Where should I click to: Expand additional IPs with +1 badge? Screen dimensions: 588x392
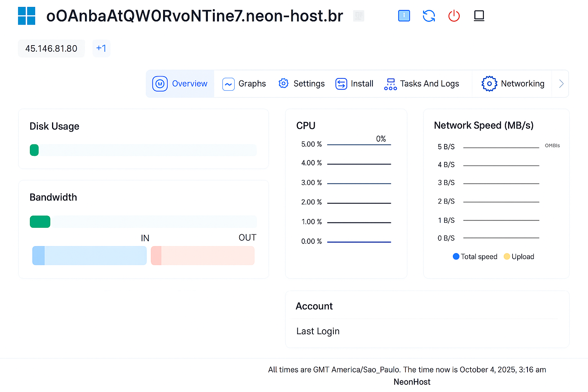(x=101, y=48)
